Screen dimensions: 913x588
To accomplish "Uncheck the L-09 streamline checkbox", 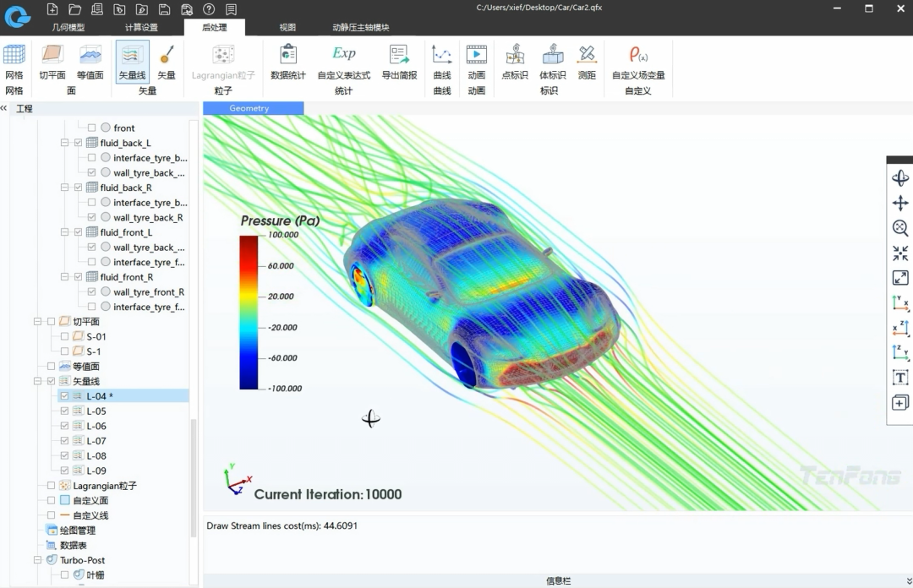I will pos(64,471).
